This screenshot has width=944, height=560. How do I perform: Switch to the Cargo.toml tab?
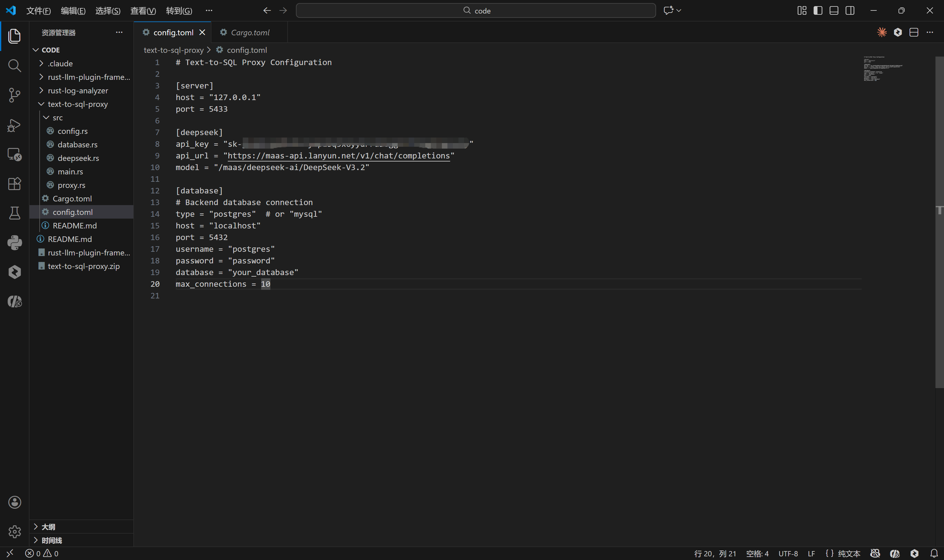250,33
